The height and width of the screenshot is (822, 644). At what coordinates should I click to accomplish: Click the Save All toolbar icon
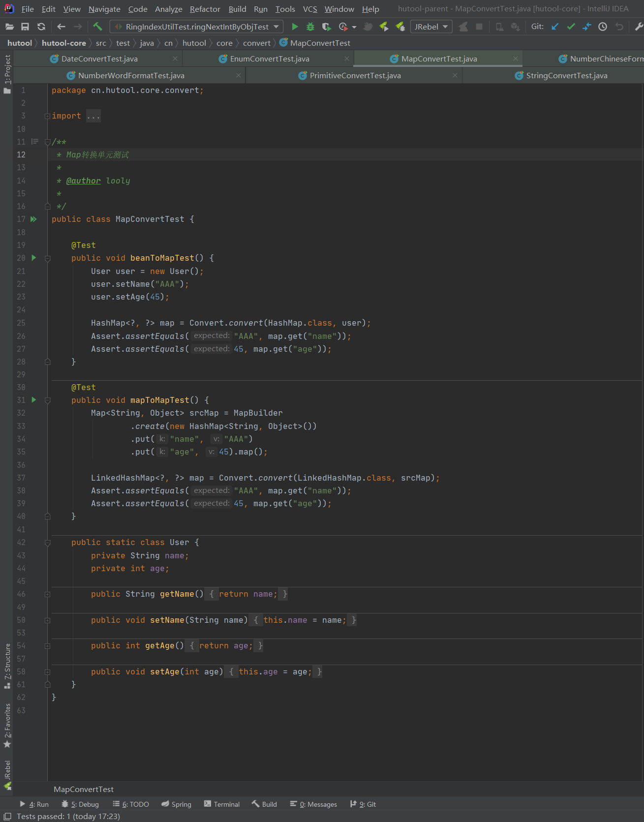point(25,27)
